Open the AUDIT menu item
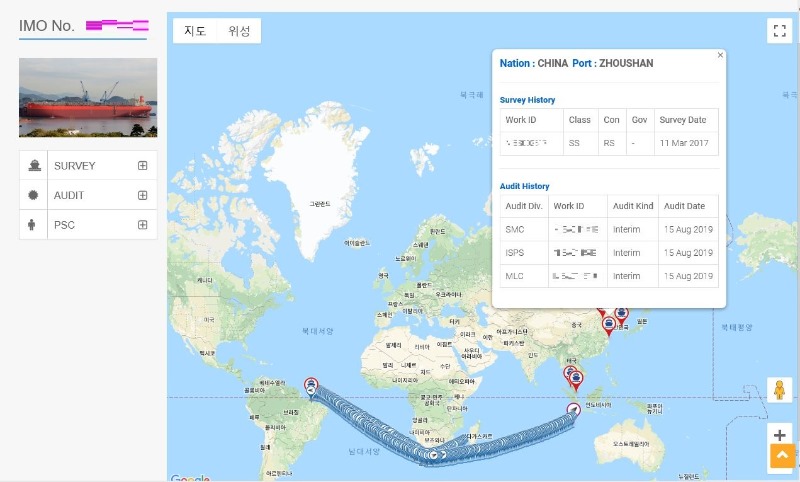The height and width of the screenshot is (482, 800). 88,195
